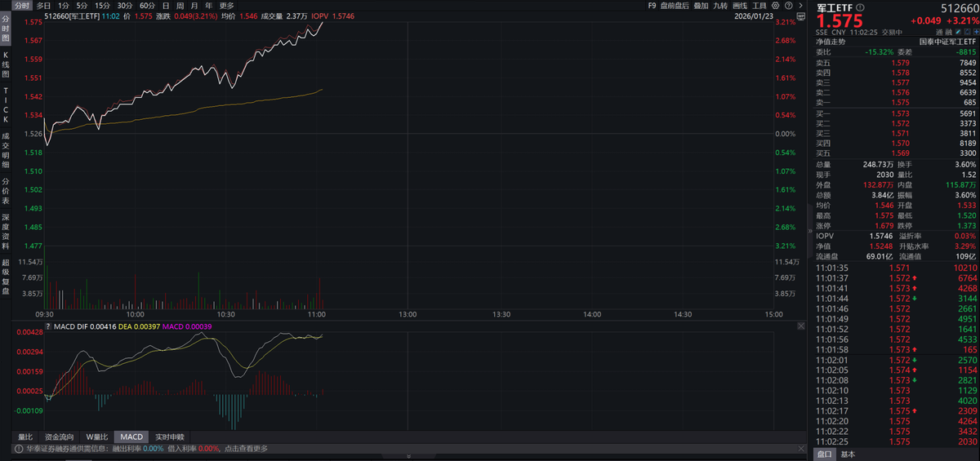
Task: Click the info icon beside 军工ETF title
Action: coord(860,7)
